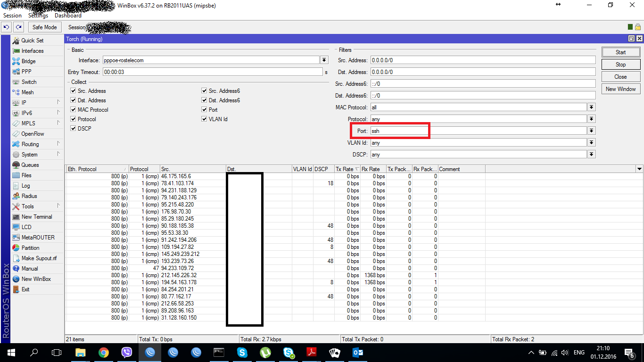
Task: Open the Interfaces sidebar item
Action: click(x=32, y=51)
